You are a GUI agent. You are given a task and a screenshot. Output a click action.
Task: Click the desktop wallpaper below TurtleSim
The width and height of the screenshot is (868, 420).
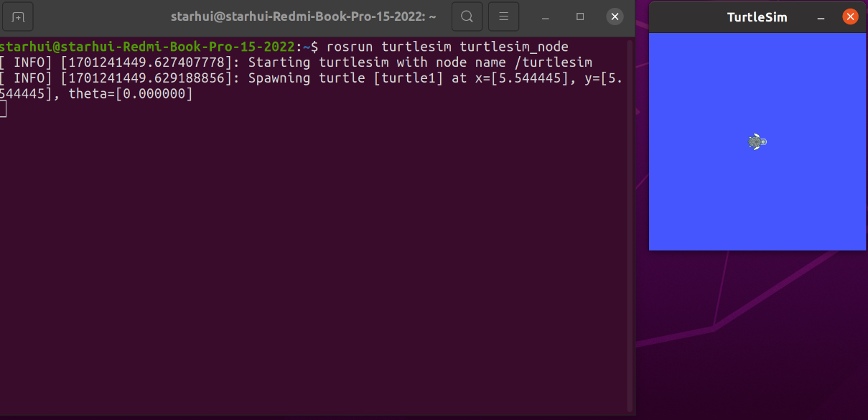754,337
